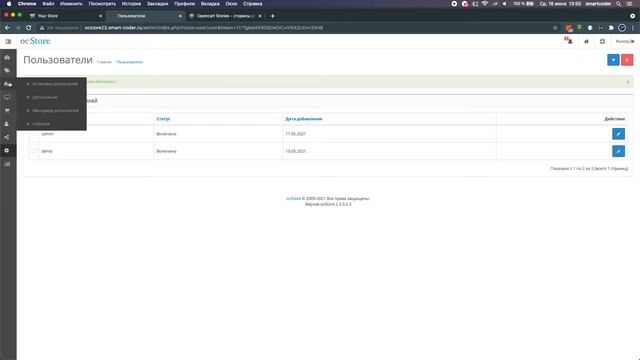The image size is (640, 360).
Task: Click the red delete users button
Action: (627, 60)
